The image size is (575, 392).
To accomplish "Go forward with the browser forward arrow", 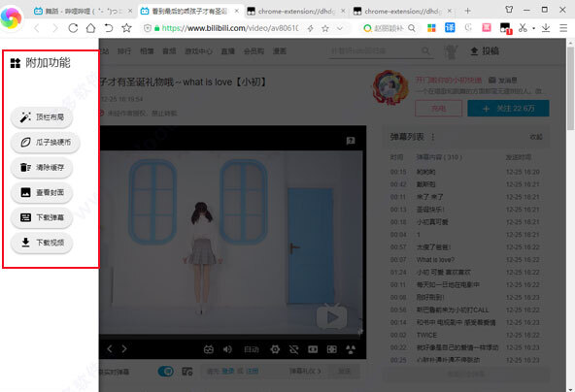I will pyautogui.click(x=54, y=28).
